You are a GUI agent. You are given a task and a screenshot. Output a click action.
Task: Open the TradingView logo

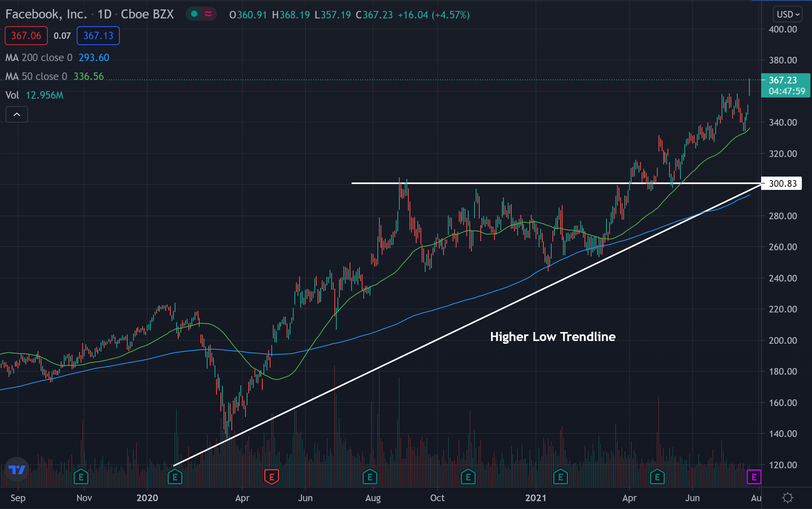pyautogui.click(x=17, y=469)
